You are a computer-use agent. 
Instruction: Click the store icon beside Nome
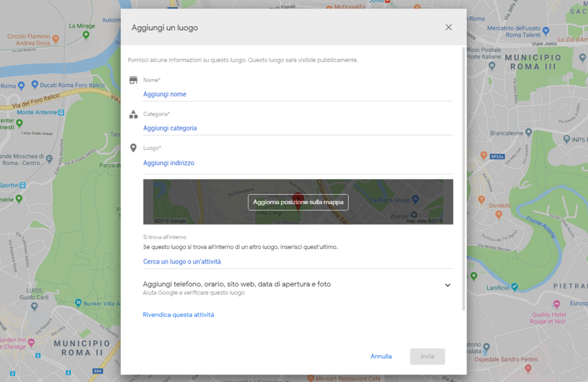tap(133, 80)
